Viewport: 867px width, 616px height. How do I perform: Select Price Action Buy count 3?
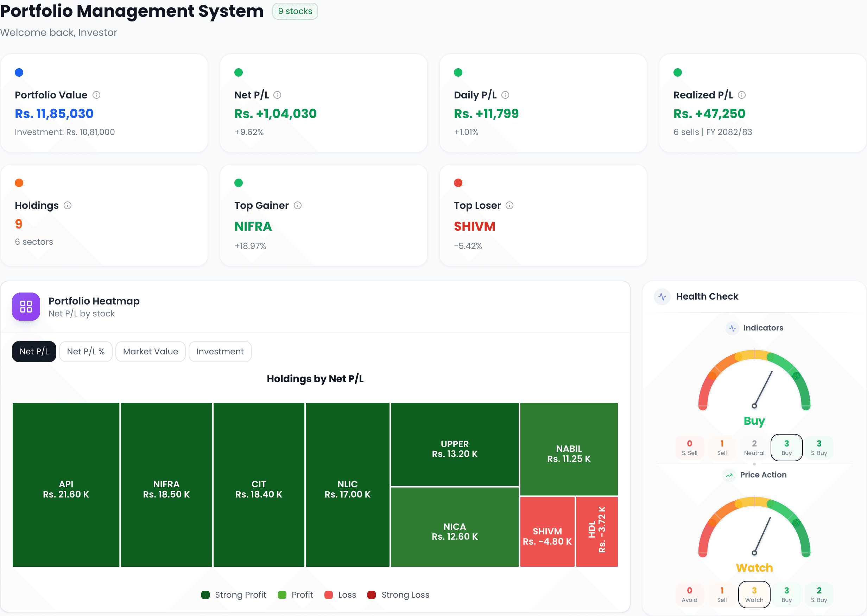click(786, 595)
